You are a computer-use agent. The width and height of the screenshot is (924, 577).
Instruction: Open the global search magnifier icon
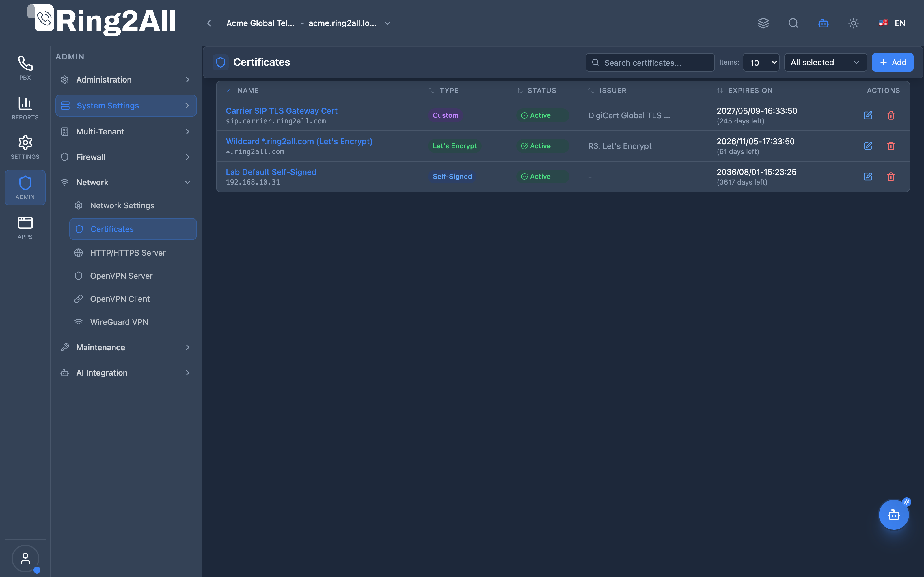[793, 23]
